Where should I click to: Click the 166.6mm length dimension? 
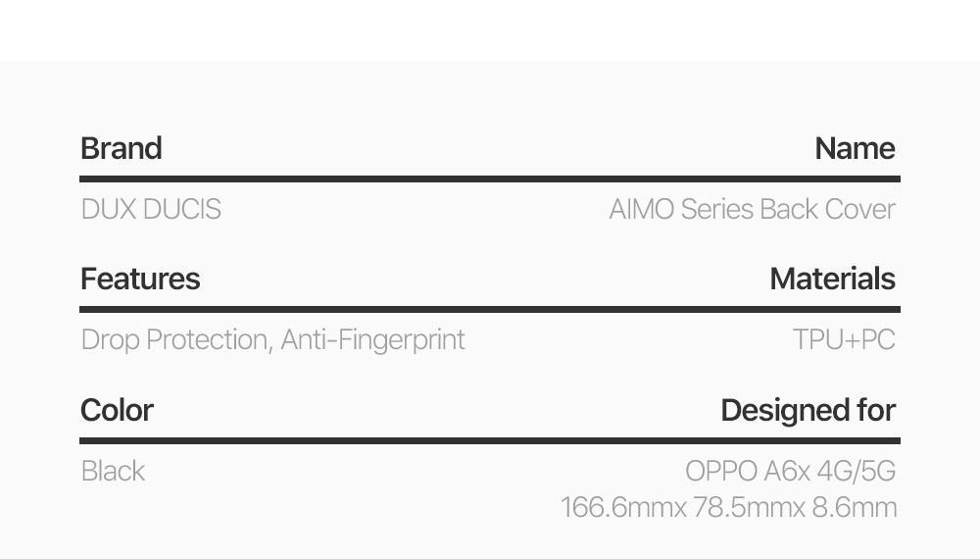pos(616,507)
